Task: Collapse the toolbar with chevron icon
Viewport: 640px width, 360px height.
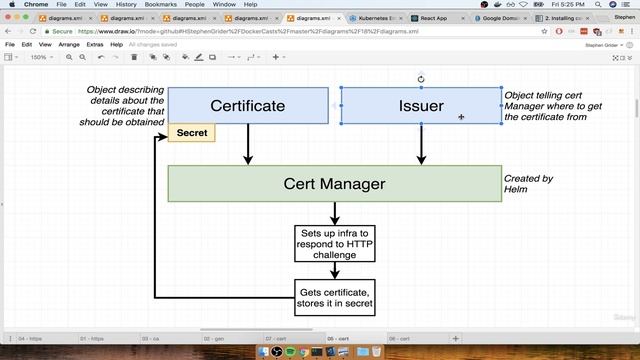Action: (x=630, y=58)
